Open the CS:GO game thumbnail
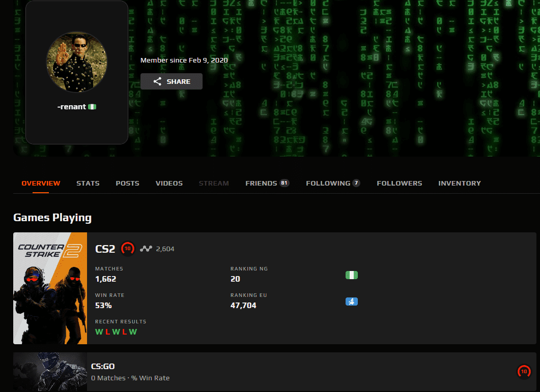 [x=50, y=372]
